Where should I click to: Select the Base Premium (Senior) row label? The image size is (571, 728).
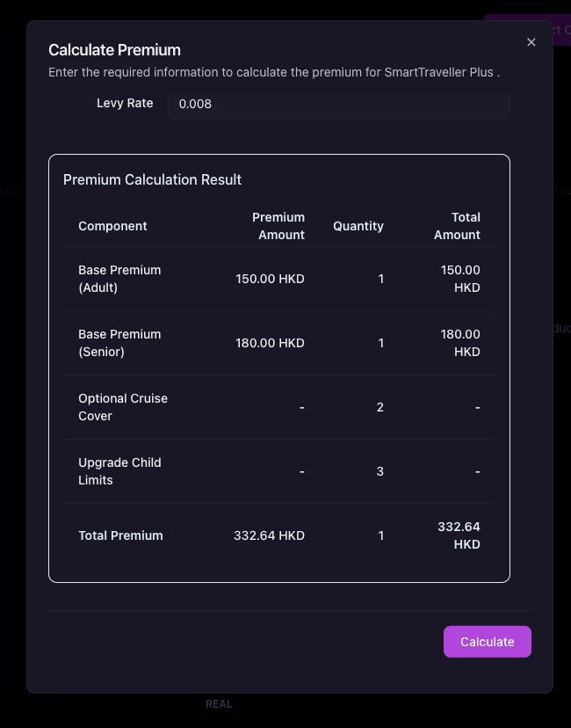pyautogui.click(x=119, y=343)
